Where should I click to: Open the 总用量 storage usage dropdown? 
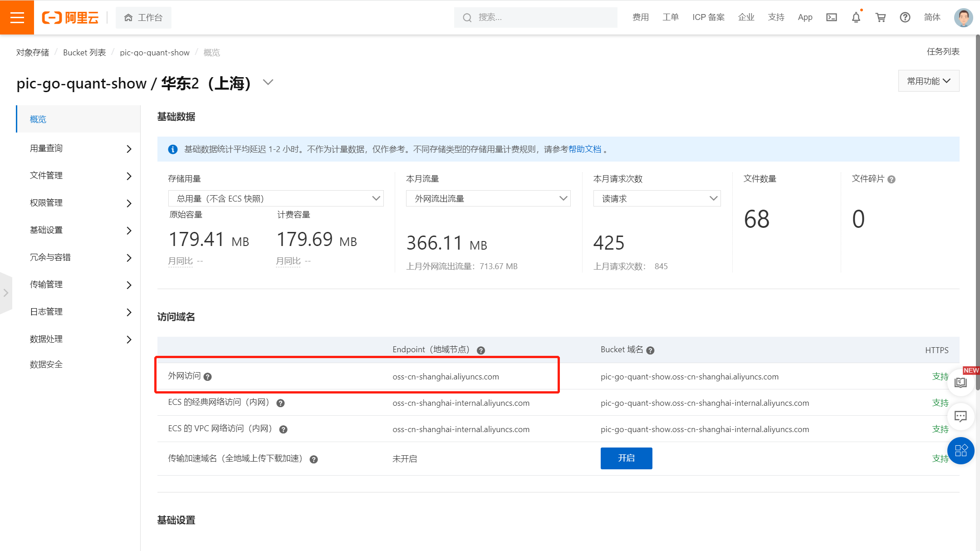tap(276, 198)
